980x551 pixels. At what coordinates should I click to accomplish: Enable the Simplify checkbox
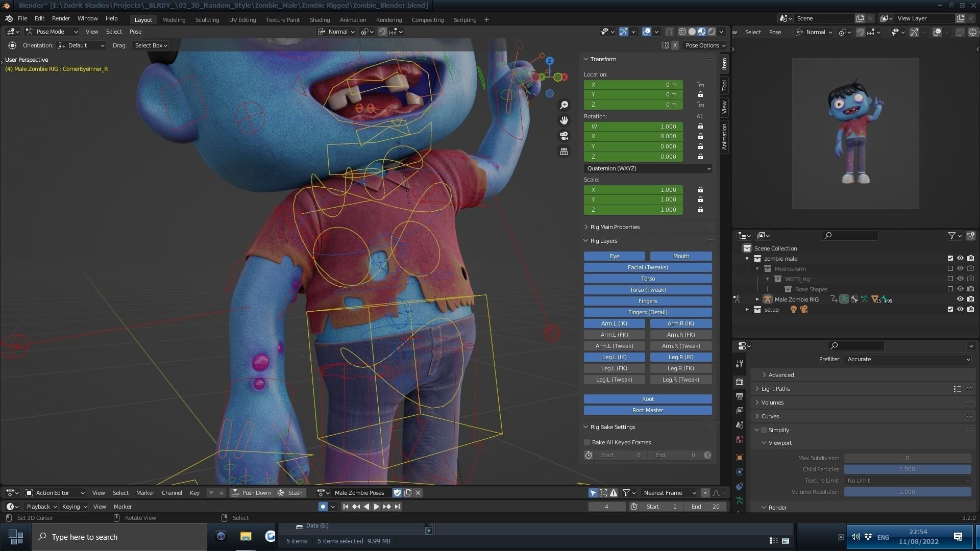tap(764, 430)
